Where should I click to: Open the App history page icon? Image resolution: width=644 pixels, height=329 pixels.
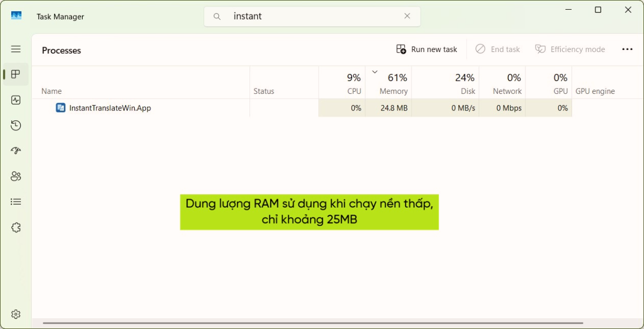tap(16, 125)
